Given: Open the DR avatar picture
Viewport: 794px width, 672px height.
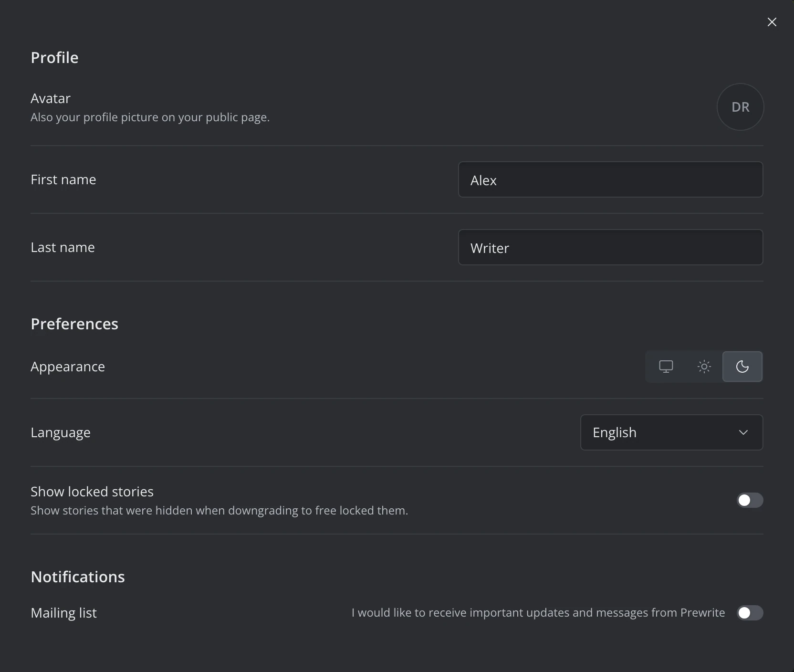Looking at the screenshot, I should coord(740,107).
